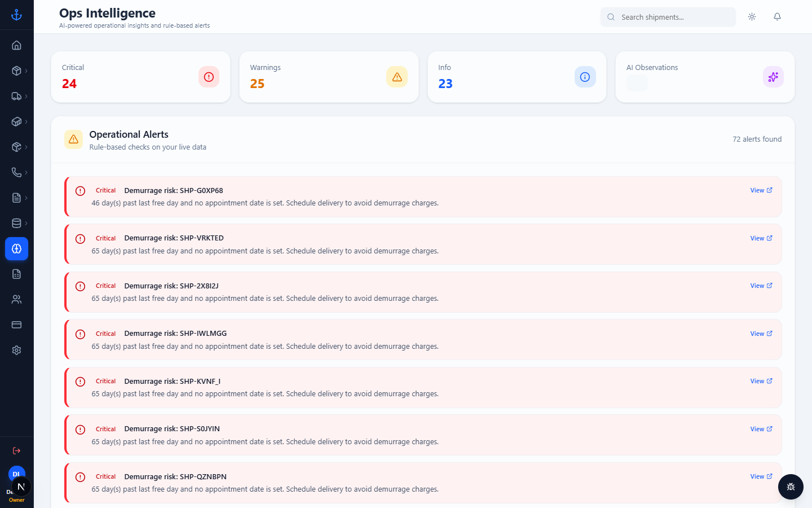Select the Critical 24 summary card

[x=140, y=77]
